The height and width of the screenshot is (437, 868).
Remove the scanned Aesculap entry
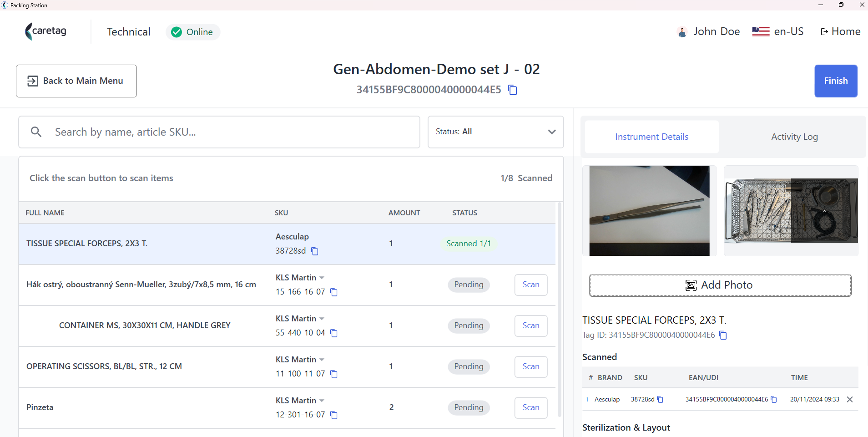tap(850, 399)
